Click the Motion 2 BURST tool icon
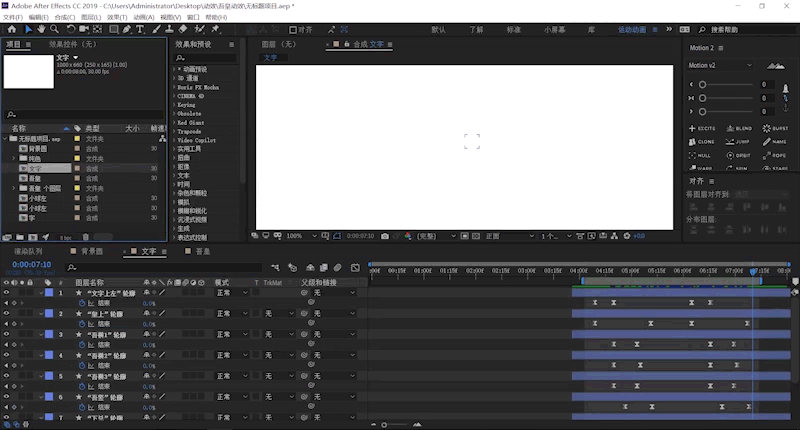Viewport: 800px width, 430px height. [772, 128]
